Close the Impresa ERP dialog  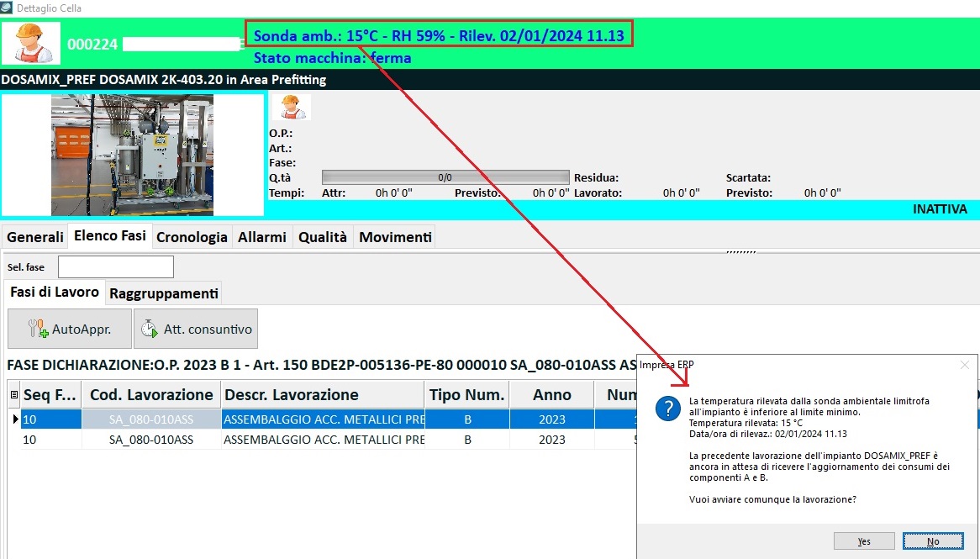(x=964, y=365)
